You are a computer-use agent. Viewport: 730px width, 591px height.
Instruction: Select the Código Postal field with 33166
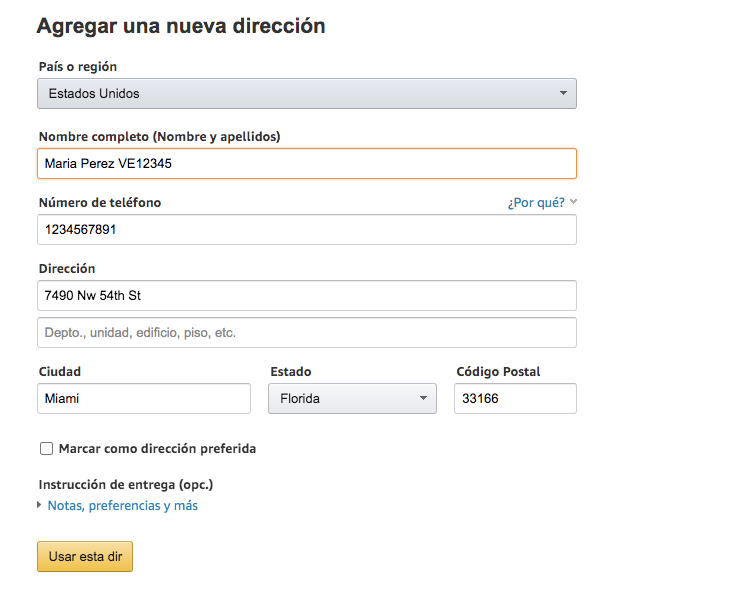(515, 399)
